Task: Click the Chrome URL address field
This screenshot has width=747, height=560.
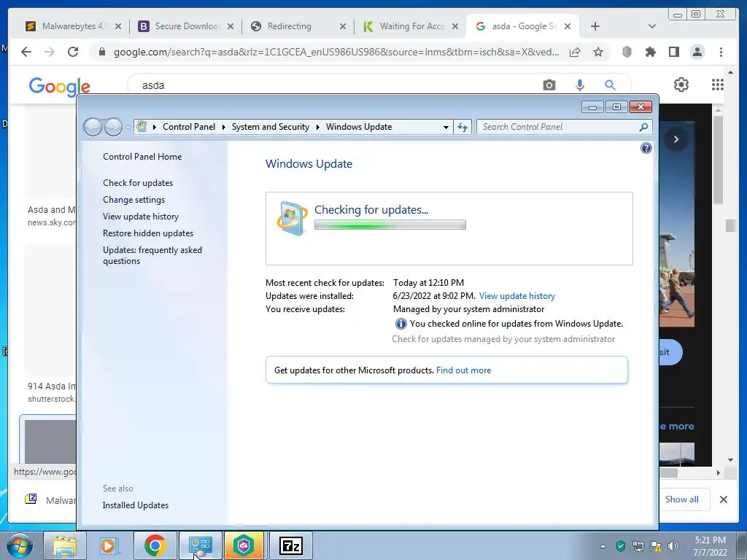Action: 336,52
